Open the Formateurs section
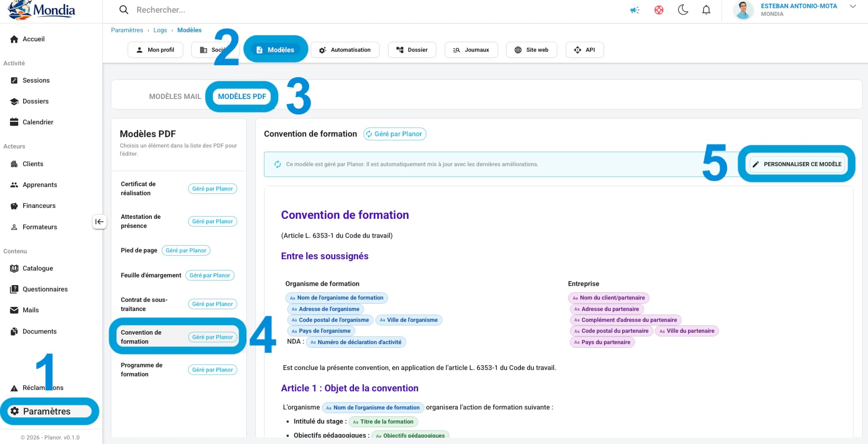The width and height of the screenshot is (868, 444). (39, 227)
